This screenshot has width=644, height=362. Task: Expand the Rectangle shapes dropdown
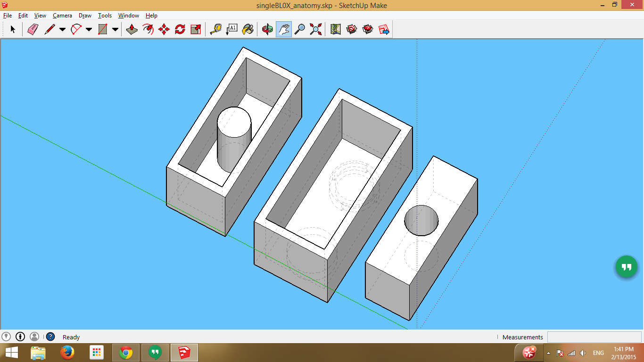click(114, 29)
